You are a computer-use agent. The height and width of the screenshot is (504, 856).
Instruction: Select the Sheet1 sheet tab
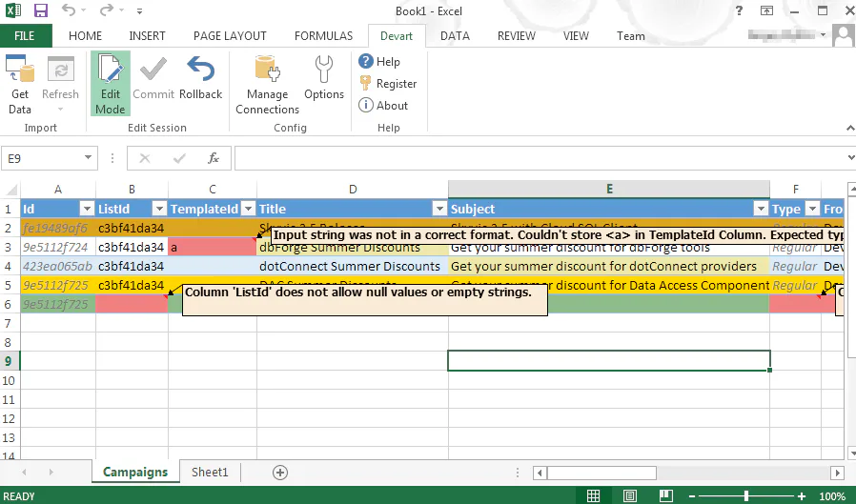click(210, 473)
